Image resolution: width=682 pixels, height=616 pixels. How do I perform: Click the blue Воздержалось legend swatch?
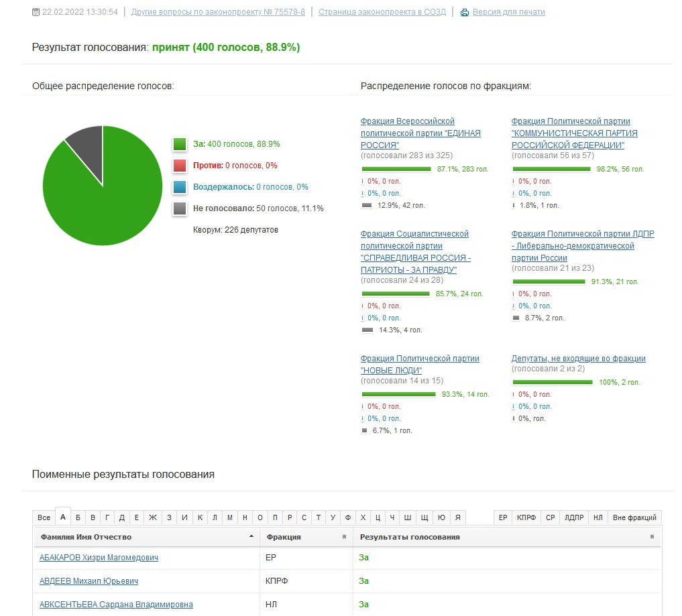click(x=180, y=187)
